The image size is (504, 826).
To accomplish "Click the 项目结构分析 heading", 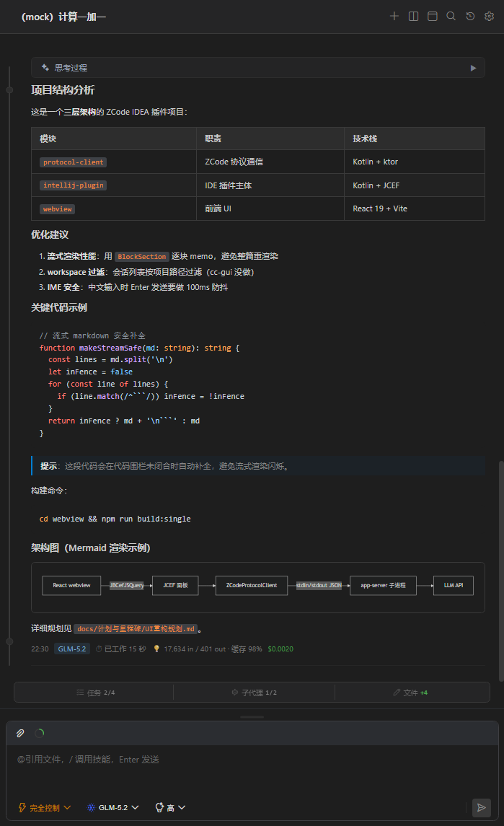I will point(63,90).
